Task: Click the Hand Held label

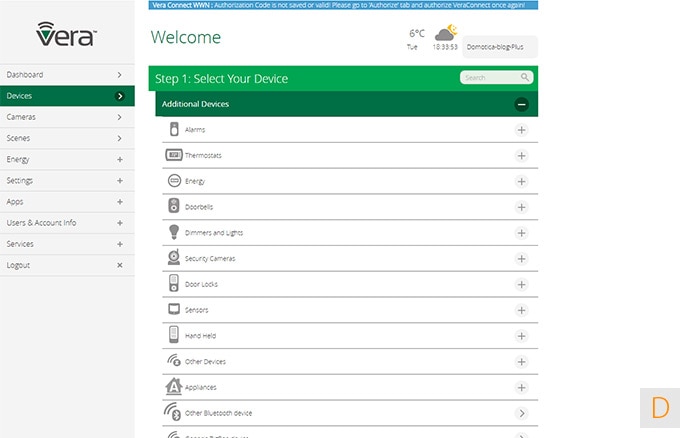Action: (x=200, y=336)
